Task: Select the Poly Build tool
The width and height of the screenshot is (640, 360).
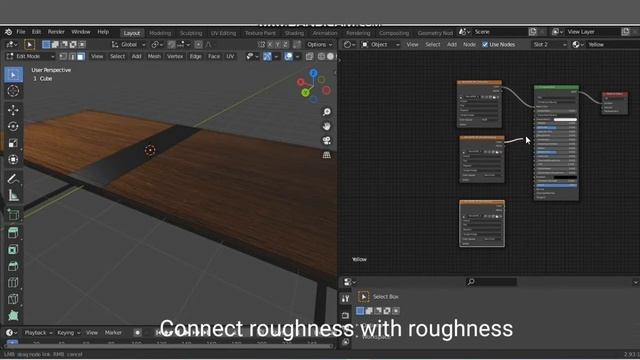Action: tap(13, 315)
